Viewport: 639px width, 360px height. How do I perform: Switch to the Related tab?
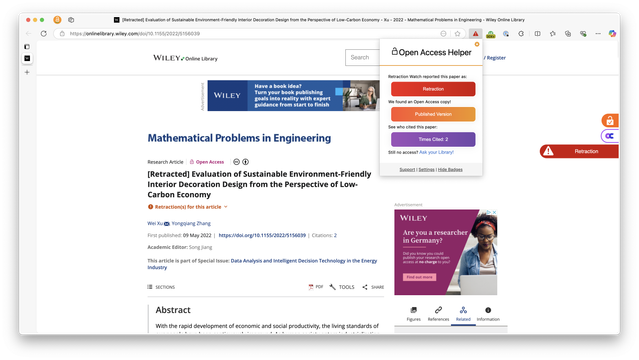[463, 314]
